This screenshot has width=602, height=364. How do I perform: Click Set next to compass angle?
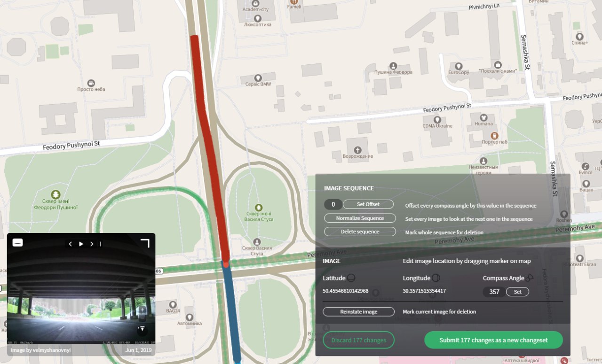tap(517, 292)
